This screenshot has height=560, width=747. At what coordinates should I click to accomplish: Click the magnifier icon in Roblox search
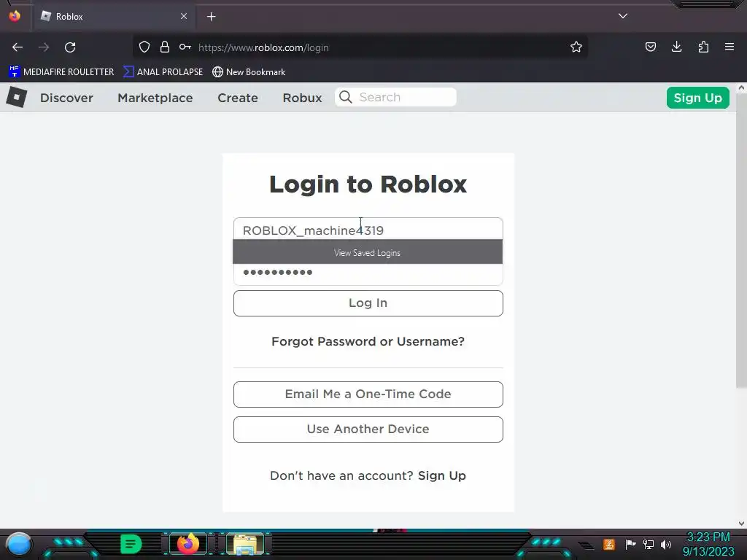345,97
